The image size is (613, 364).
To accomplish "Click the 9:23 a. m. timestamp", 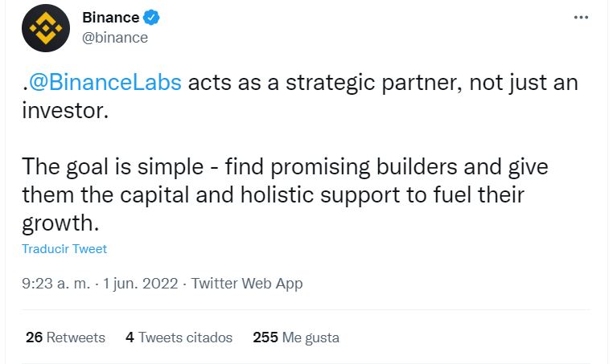I will pyautogui.click(x=56, y=284).
